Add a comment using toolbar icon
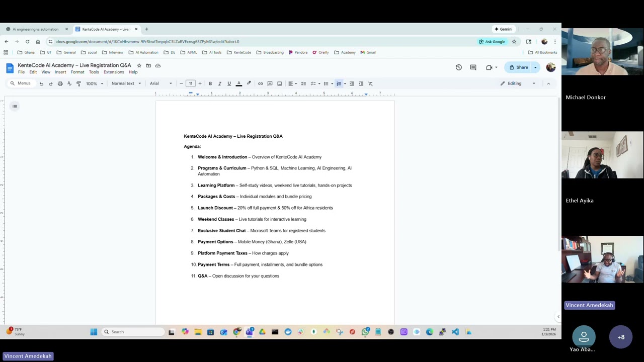 pos(270,83)
